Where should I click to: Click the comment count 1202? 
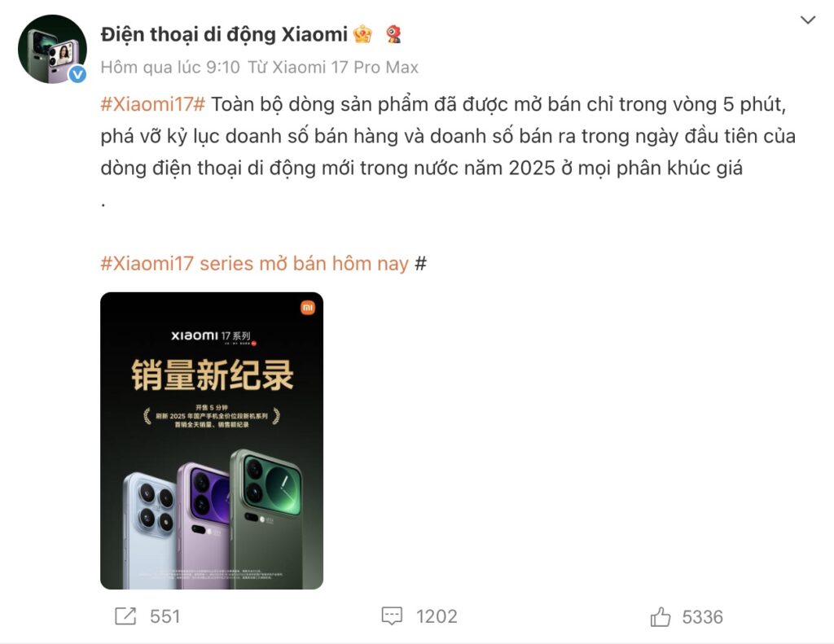[x=437, y=617]
